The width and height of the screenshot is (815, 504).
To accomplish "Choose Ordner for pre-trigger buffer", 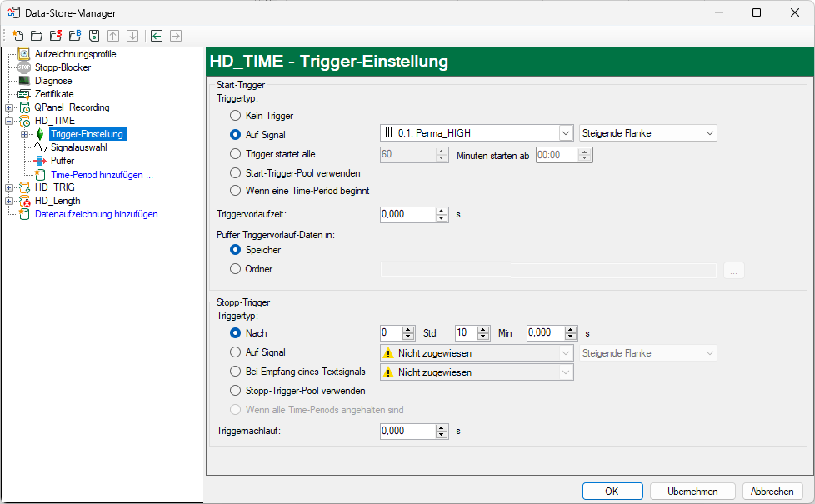I will click(236, 268).
